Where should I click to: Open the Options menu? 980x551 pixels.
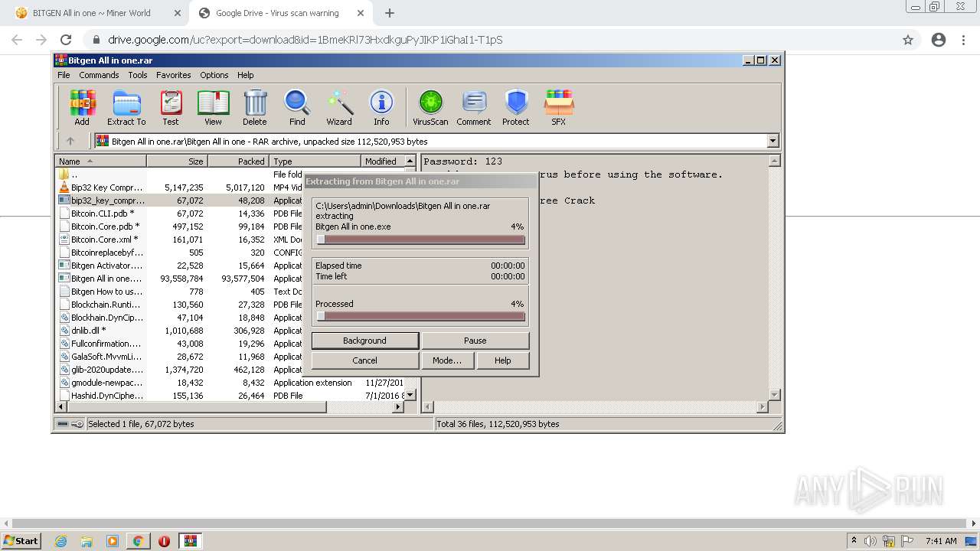pyautogui.click(x=214, y=75)
